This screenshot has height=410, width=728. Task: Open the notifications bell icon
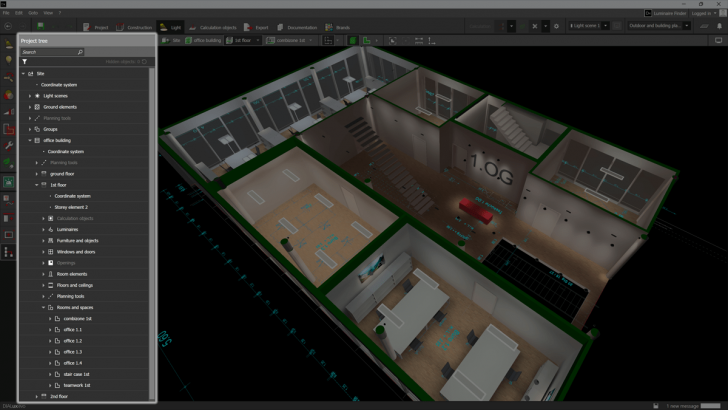pos(719,26)
